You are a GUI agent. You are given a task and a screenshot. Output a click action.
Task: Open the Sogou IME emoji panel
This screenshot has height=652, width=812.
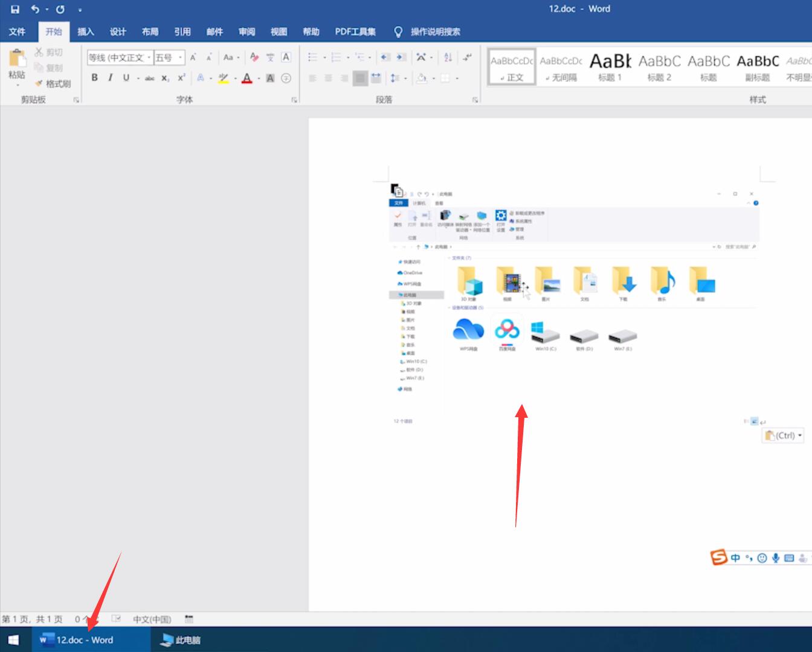click(762, 558)
